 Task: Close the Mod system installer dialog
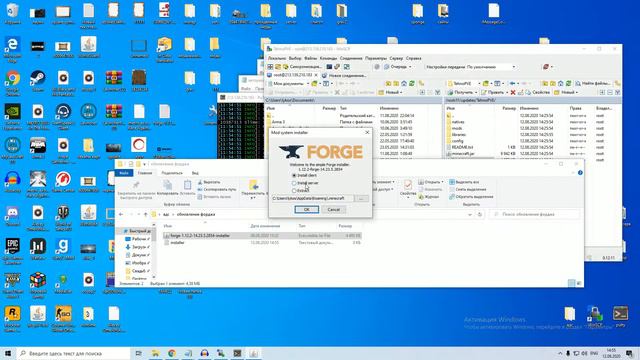pos(367,132)
